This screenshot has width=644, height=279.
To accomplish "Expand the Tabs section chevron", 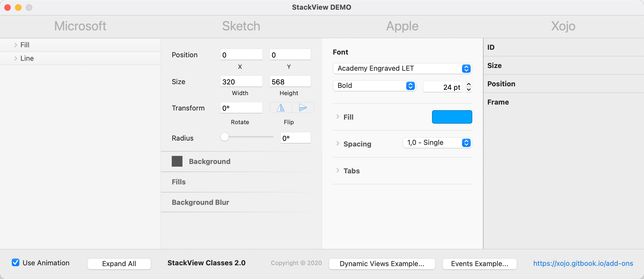I will click(x=338, y=170).
